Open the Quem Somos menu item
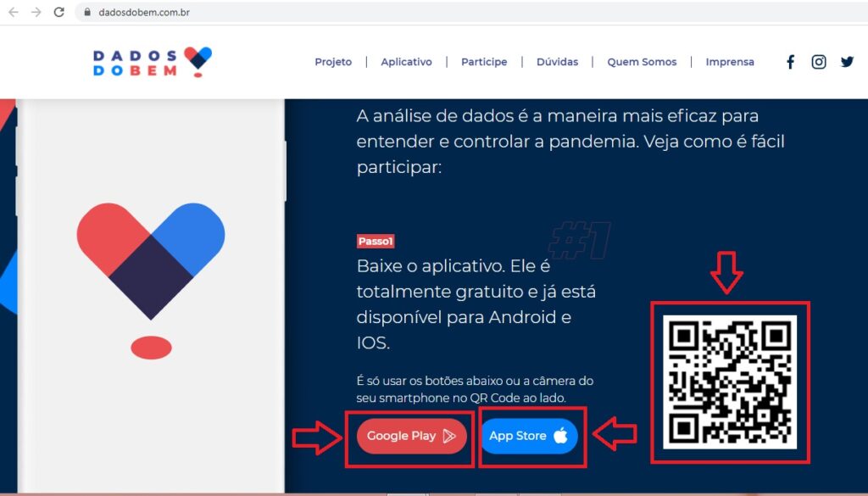The width and height of the screenshot is (868, 496). pyautogui.click(x=642, y=62)
